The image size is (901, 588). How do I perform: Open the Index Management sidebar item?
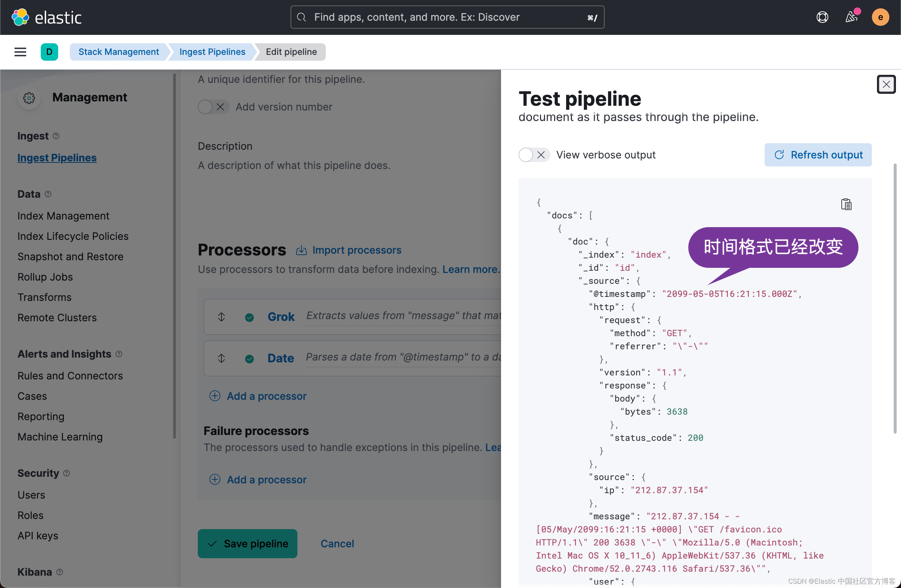click(63, 216)
